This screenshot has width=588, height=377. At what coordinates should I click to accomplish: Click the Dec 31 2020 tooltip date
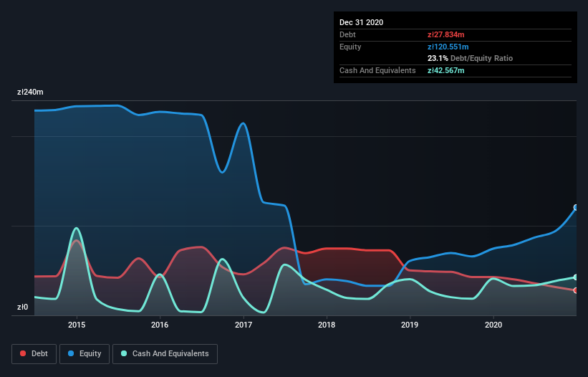click(x=361, y=22)
